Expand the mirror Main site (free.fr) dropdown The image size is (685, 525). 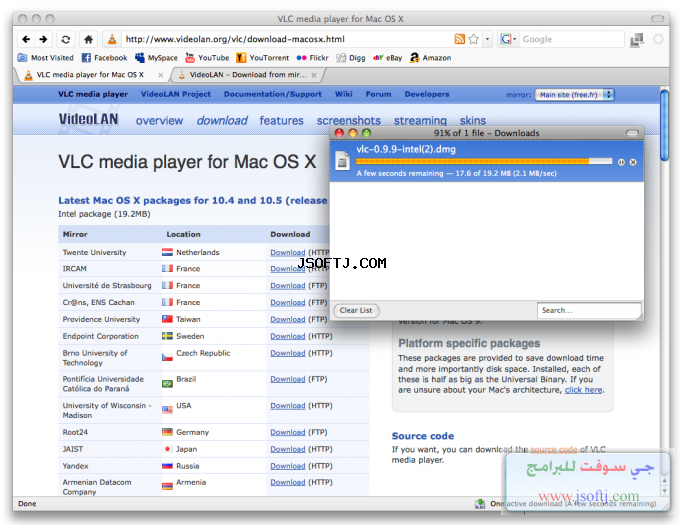574,95
